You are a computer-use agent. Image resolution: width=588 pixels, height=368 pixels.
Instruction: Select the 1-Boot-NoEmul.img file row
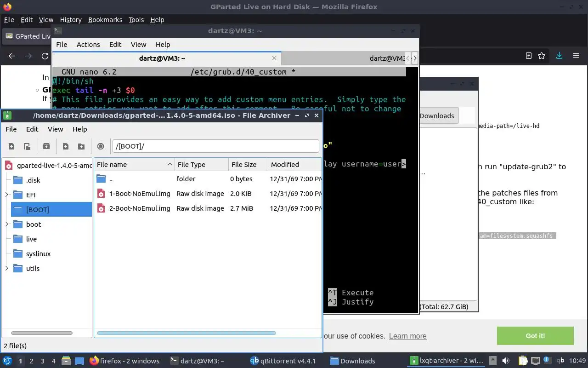coord(208,193)
